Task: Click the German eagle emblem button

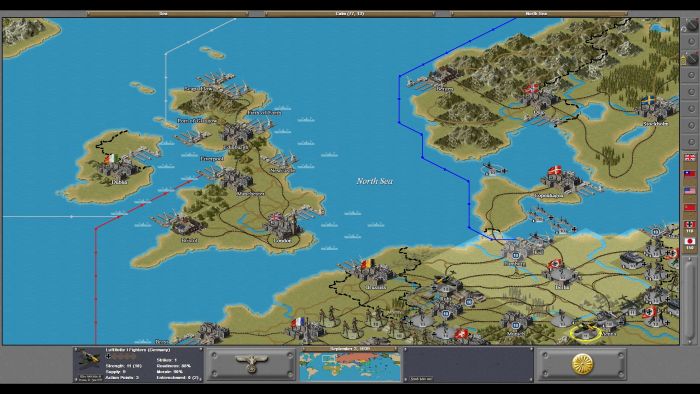Action: tap(251, 365)
